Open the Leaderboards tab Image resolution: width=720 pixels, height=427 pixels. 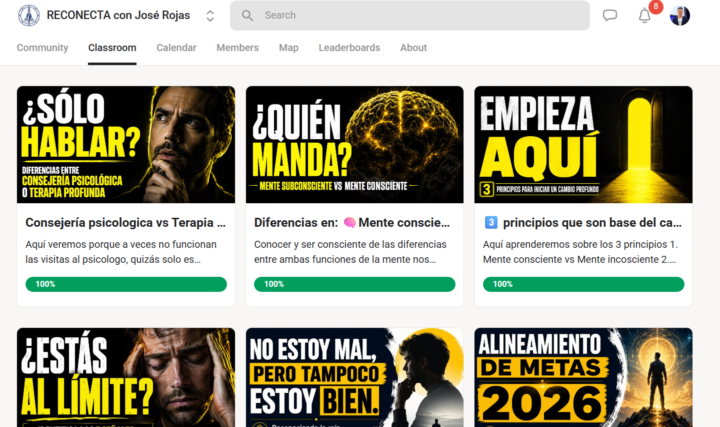(349, 48)
